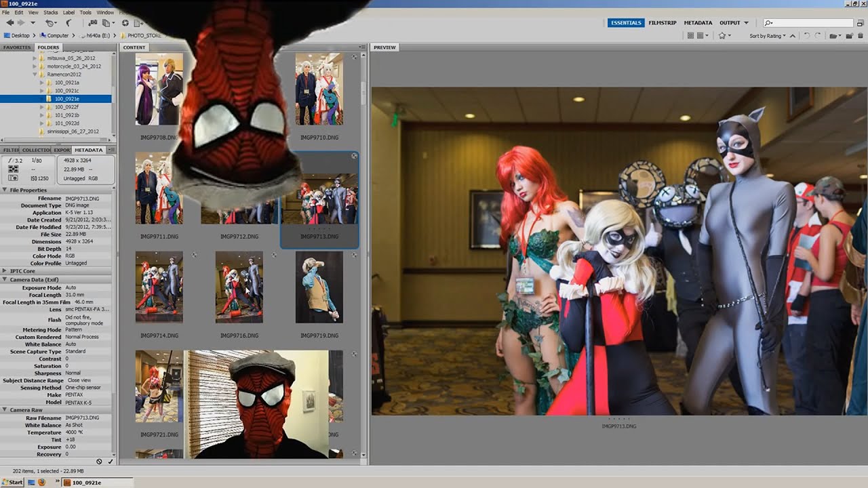Screen dimensions: 868x488
Task: Click 100_0921e taskbar button
Action: pos(97,483)
